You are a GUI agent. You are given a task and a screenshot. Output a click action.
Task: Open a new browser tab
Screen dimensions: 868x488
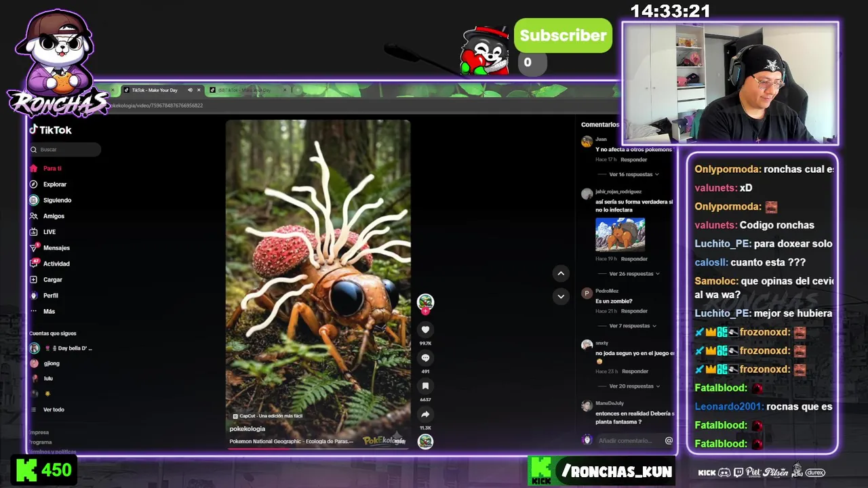297,90
